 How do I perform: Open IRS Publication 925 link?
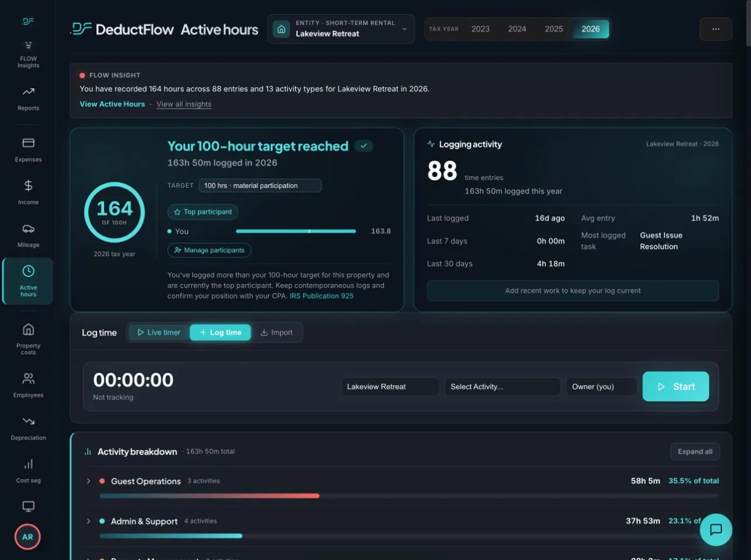coord(322,296)
